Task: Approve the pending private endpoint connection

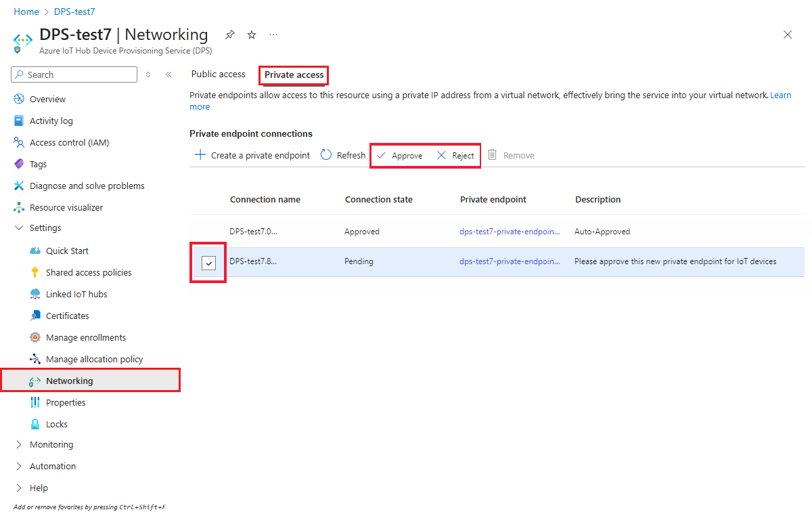Action: tap(400, 154)
